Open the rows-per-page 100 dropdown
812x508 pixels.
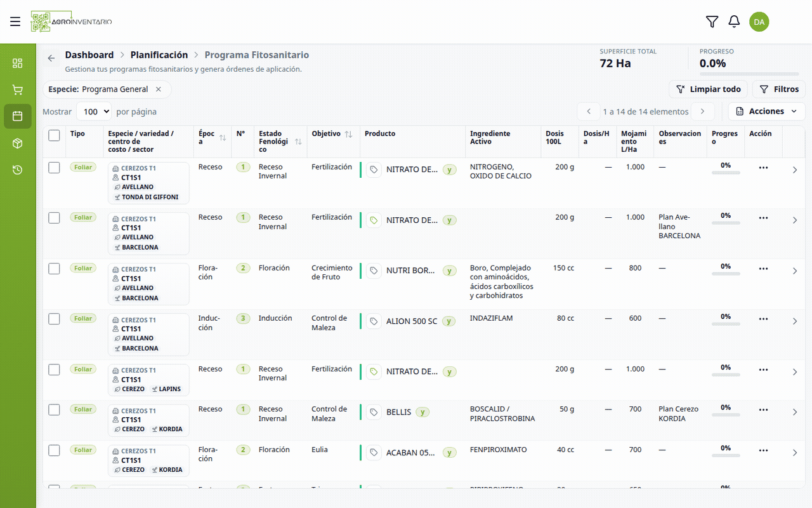[x=94, y=111]
